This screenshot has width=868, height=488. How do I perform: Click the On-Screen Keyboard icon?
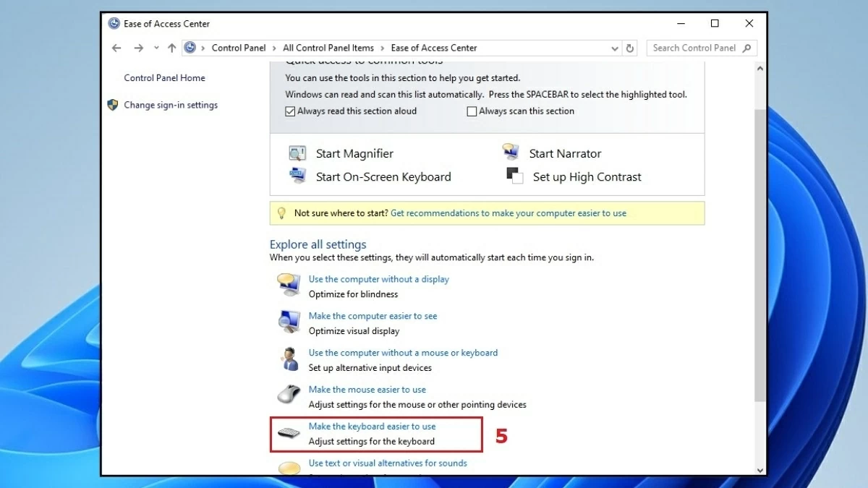pos(297,176)
